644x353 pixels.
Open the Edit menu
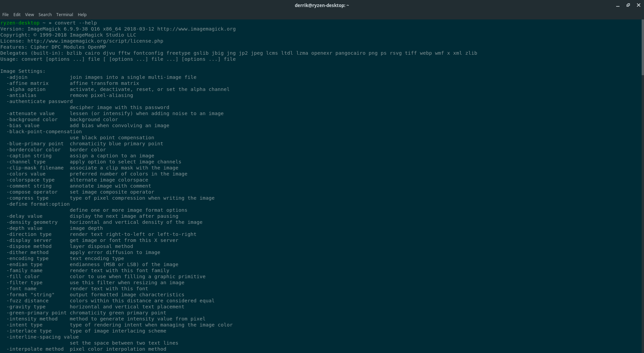pos(17,14)
